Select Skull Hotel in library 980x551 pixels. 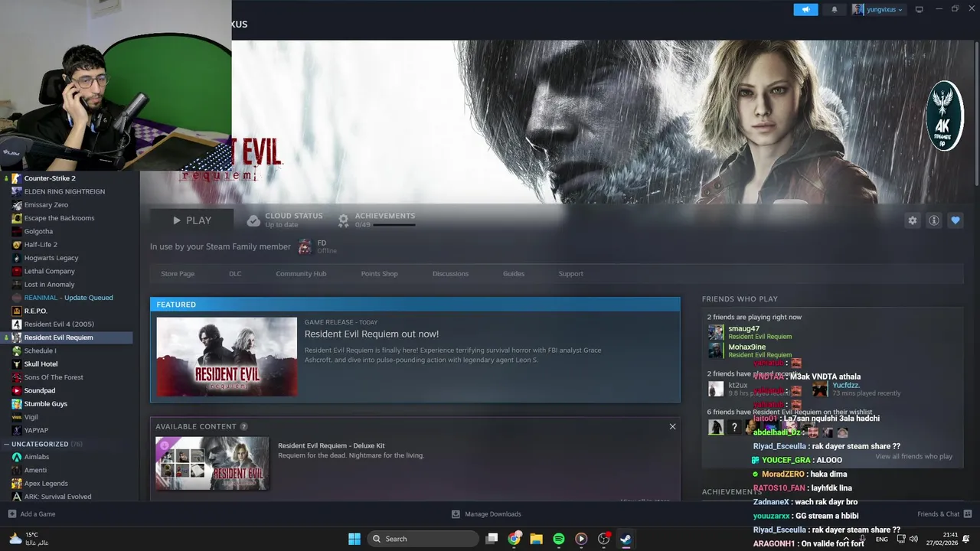[x=41, y=364]
